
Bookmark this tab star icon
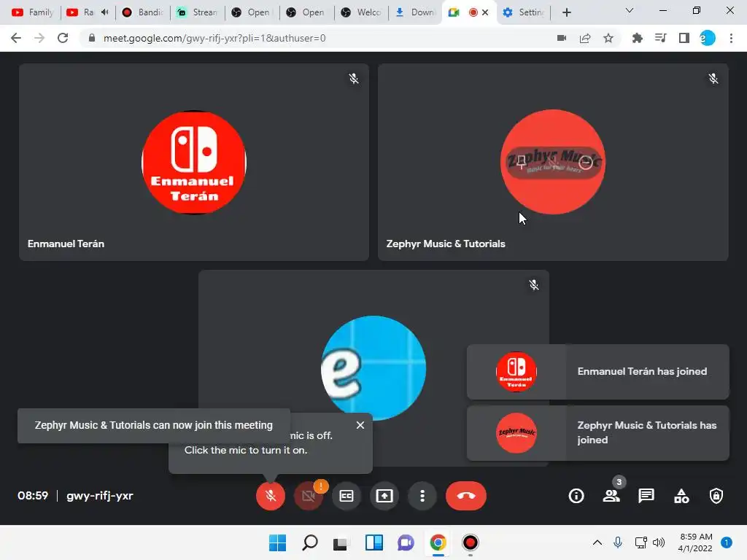click(x=608, y=38)
